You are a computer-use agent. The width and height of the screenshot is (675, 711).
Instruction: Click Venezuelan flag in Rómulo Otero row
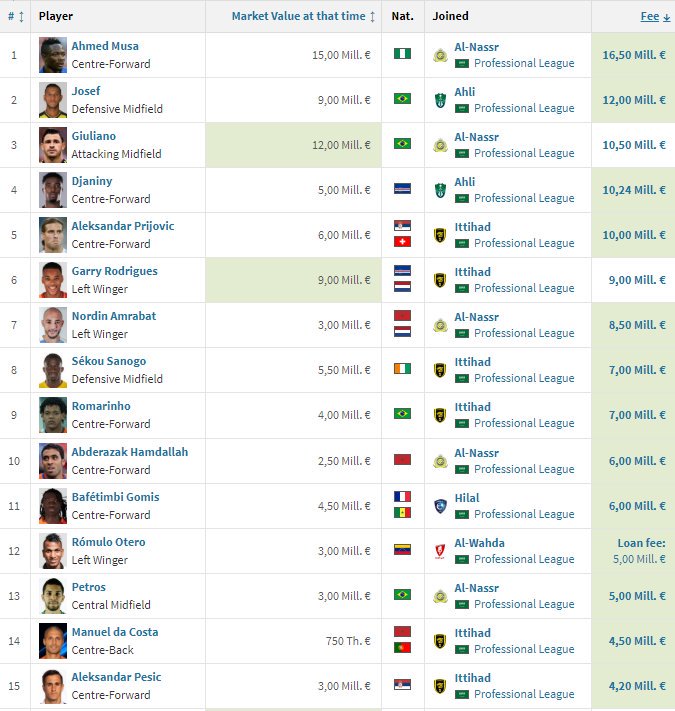coord(403,550)
